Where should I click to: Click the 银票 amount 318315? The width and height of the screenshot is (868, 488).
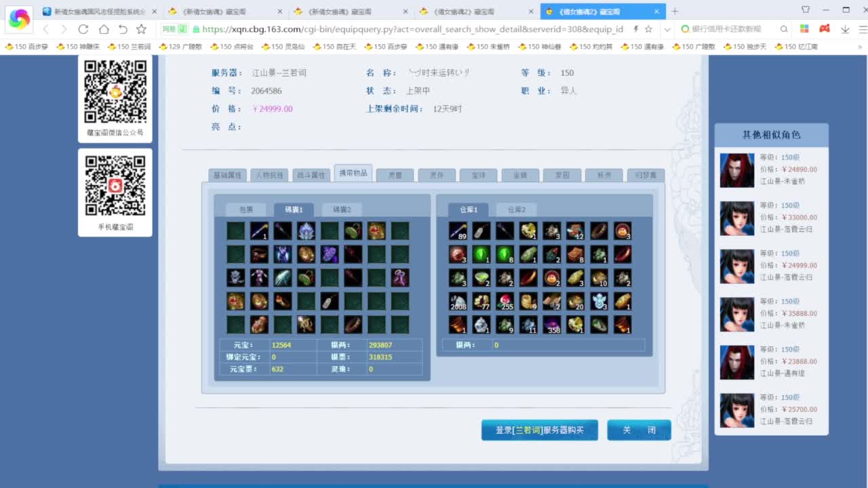click(380, 357)
